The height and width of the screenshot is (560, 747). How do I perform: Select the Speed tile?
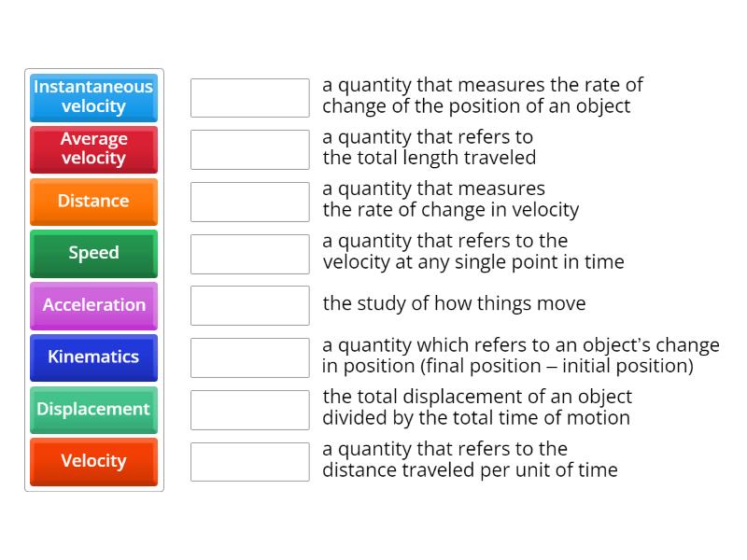pos(93,253)
